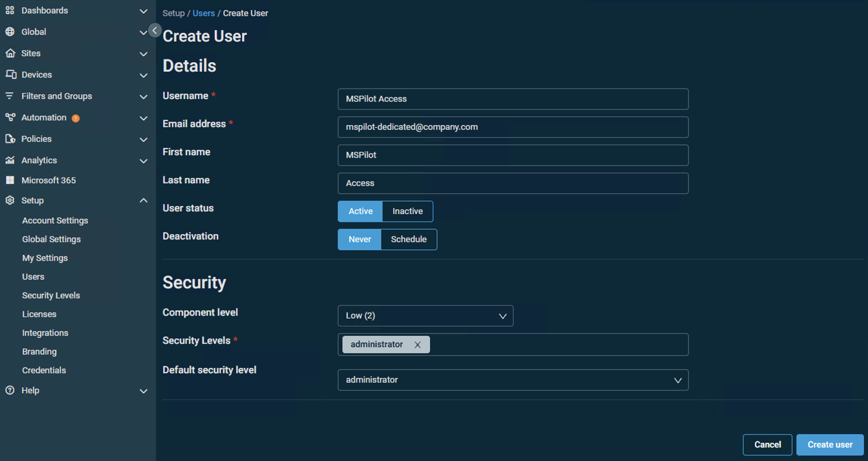Click the Help question mark icon
Viewport: 868px width, 461px height.
10,390
